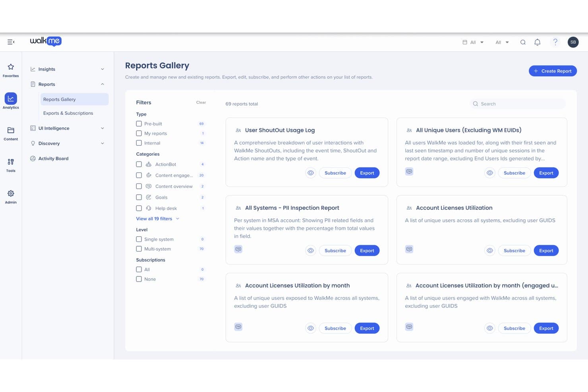Image resolution: width=588 pixels, height=392 pixels.
Task: Click the WalkMe logo
Action: [46, 41]
